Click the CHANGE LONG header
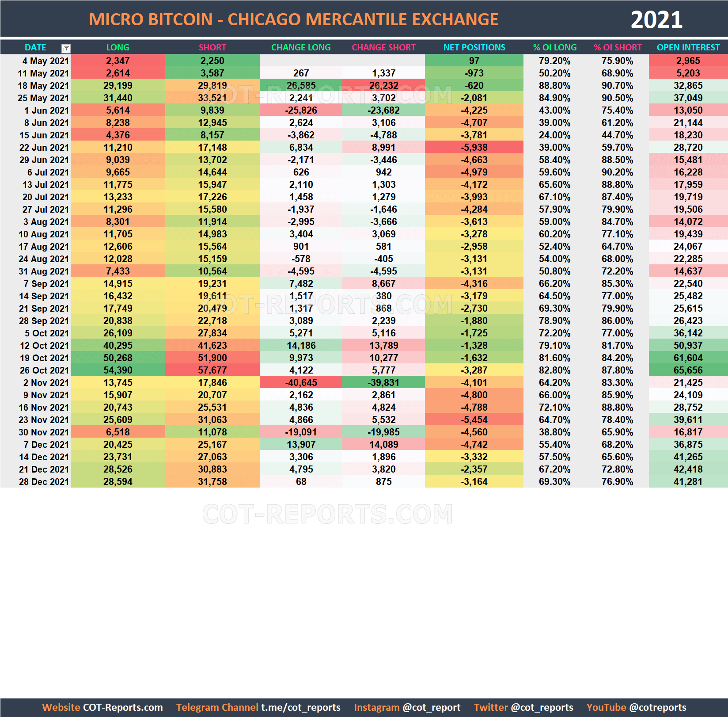 (x=300, y=47)
